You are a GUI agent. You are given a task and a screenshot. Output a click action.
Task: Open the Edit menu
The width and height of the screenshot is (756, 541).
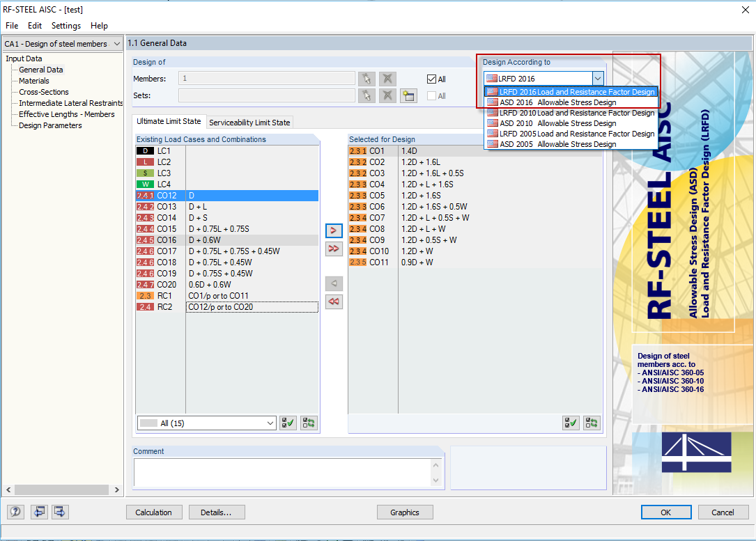(35, 26)
